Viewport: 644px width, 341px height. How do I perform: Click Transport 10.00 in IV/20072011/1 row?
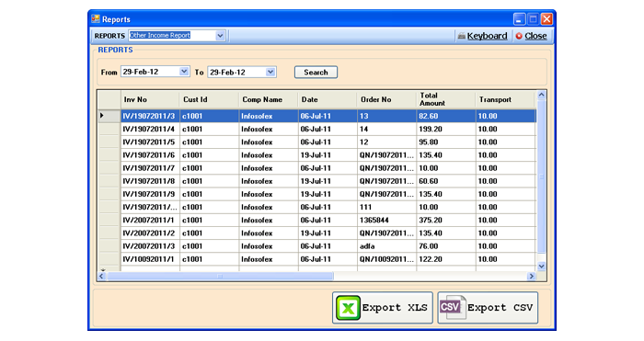(x=506, y=221)
